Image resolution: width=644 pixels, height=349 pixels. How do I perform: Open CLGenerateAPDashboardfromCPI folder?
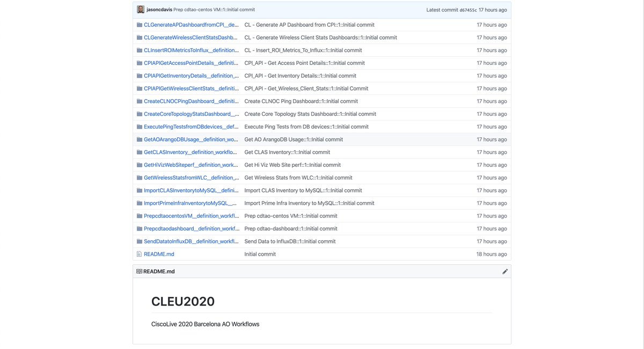click(x=191, y=25)
